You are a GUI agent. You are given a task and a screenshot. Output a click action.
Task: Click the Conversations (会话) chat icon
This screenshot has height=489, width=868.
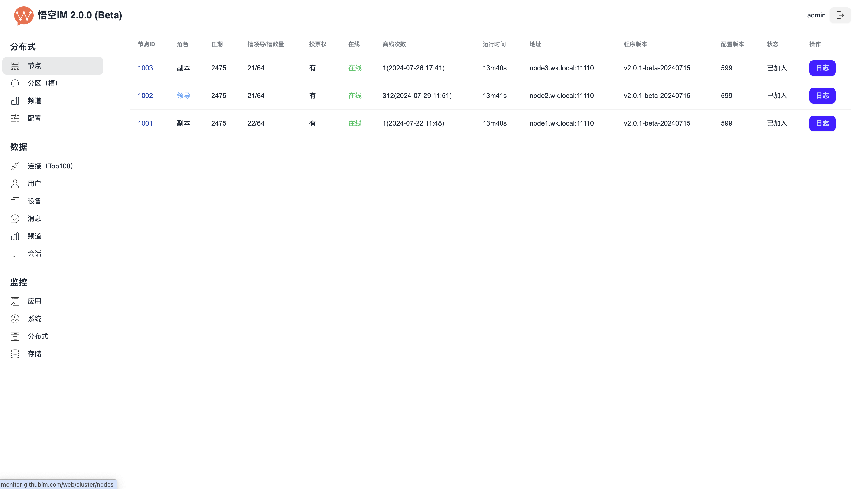tap(15, 253)
